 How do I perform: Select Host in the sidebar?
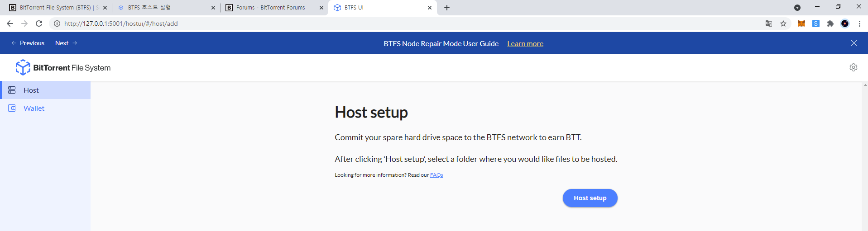coord(45,90)
